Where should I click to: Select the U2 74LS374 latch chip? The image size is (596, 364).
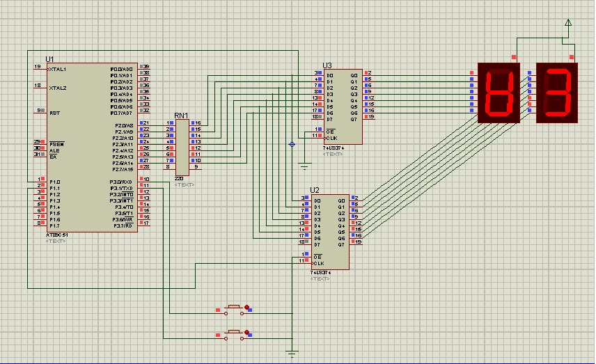329,231
